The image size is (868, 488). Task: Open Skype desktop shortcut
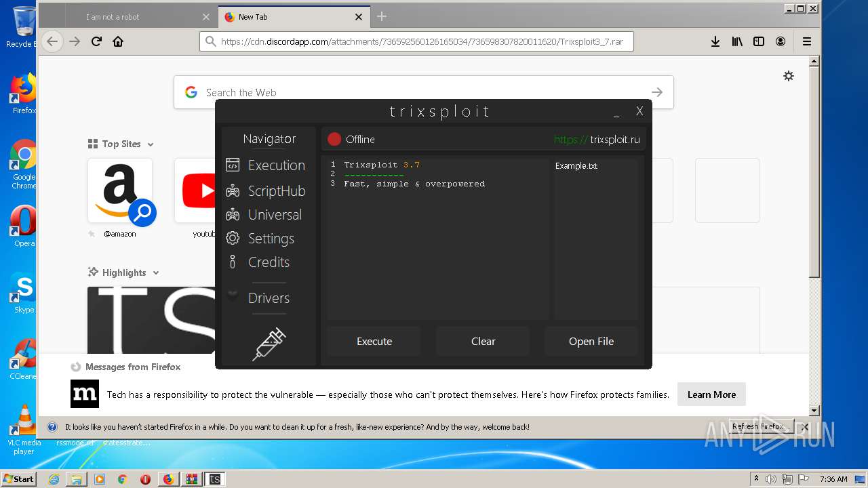(24, 293)
